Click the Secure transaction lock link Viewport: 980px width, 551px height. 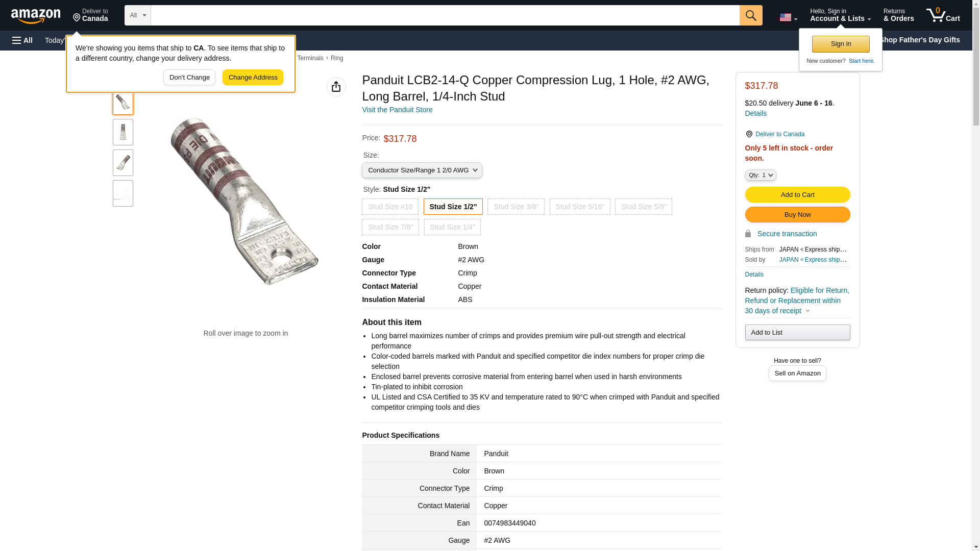pyautogui.click(x=787, y=234)
